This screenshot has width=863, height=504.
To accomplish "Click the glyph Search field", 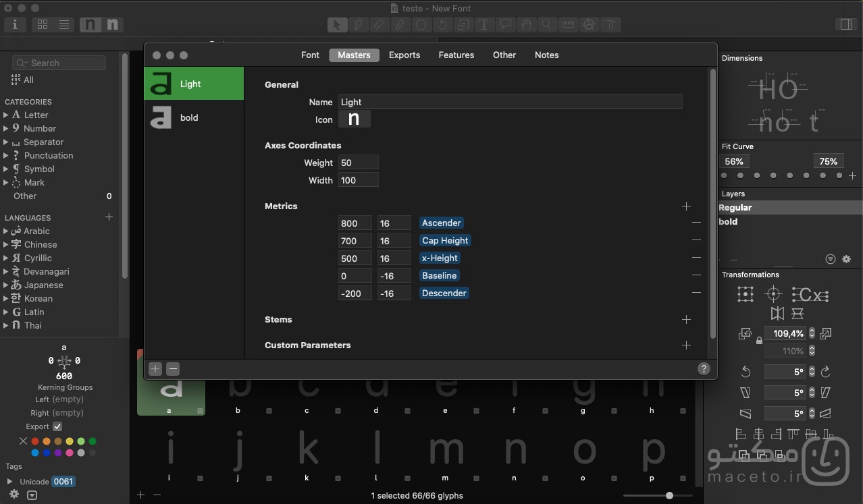I will 59,63.
